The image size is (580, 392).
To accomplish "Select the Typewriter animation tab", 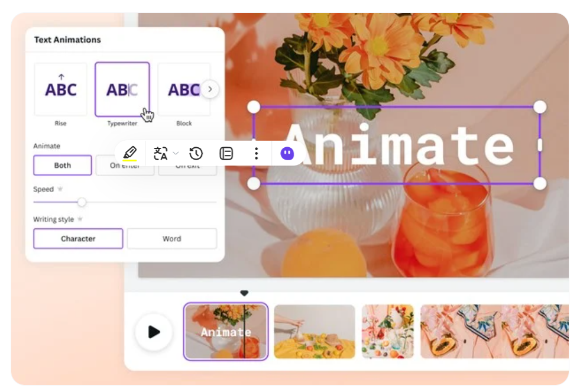I will point(122,89).
